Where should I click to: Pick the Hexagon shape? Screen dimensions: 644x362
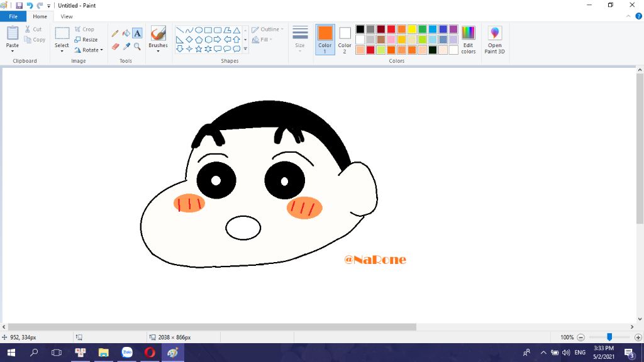tap(208, 40)
